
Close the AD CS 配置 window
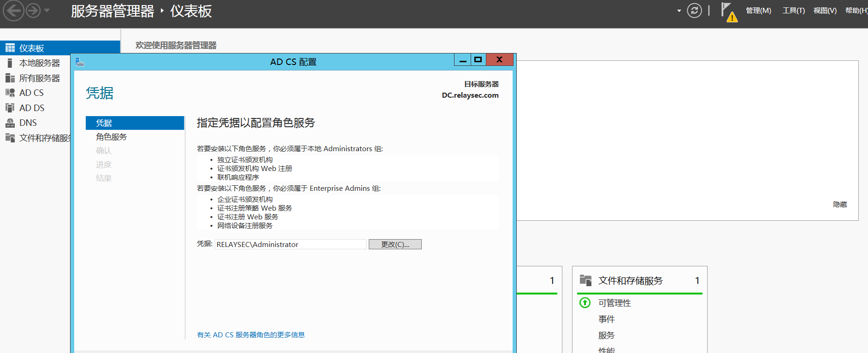(x=499, y=60)
